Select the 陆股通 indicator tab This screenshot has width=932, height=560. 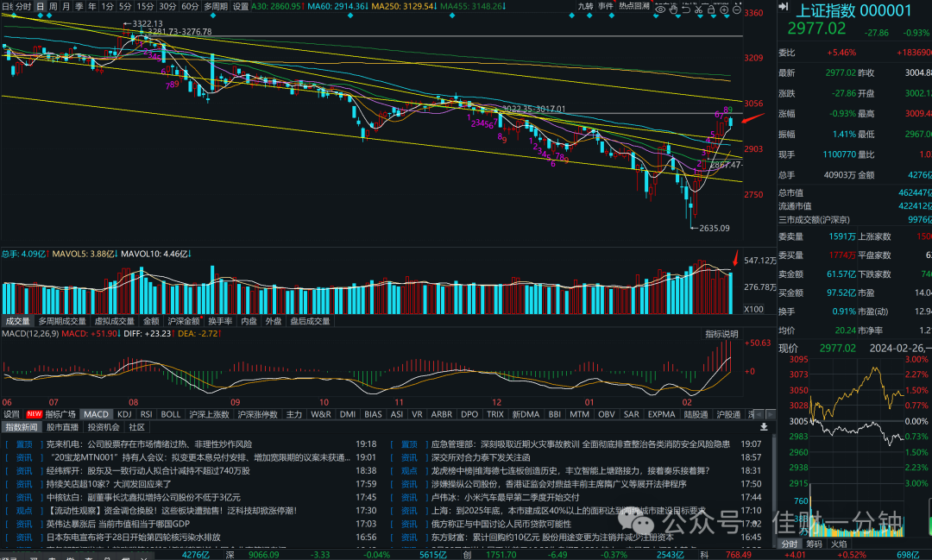696,414
